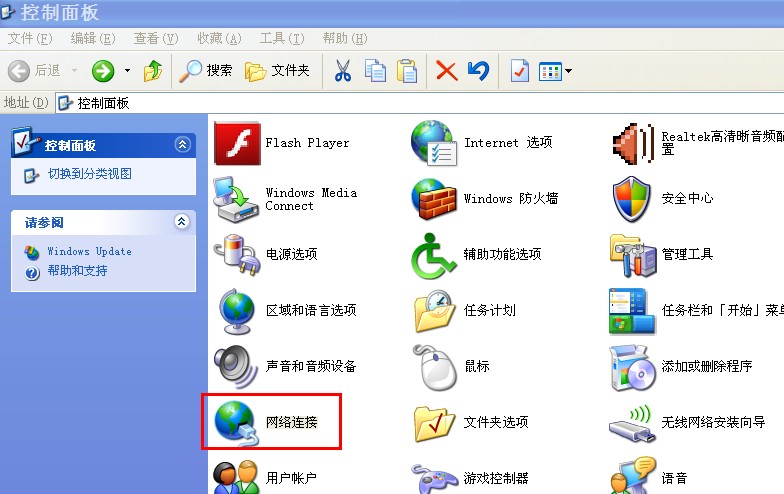The width and height of the screenshot is (784, 494).
Task: Click 帮助和支持 link
Action: tap(77, 270)
